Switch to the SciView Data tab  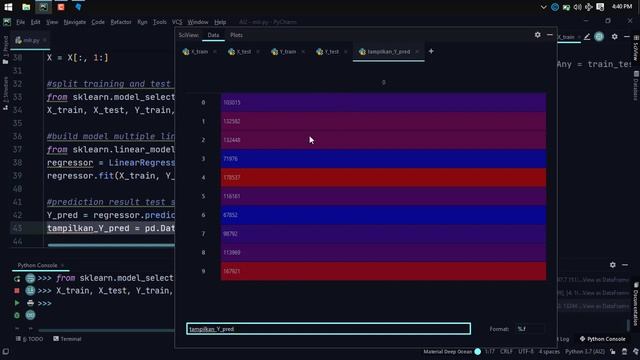pos(213,35)
